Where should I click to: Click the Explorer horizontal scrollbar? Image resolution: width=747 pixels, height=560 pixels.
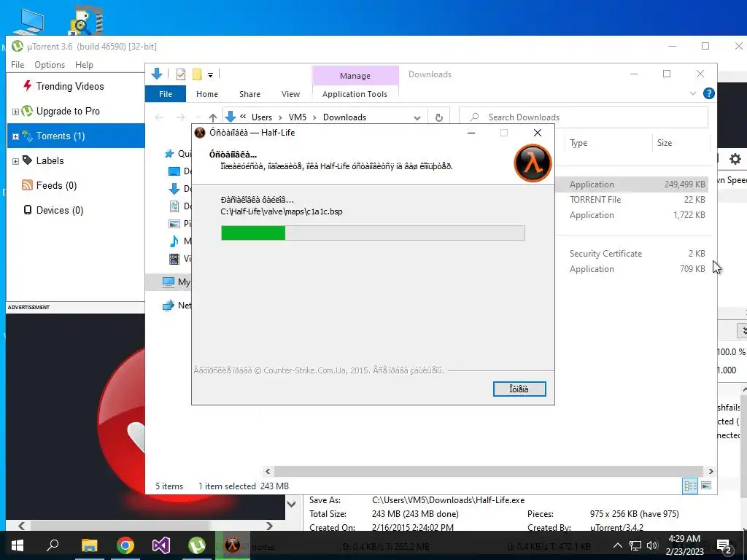(488, 471)
